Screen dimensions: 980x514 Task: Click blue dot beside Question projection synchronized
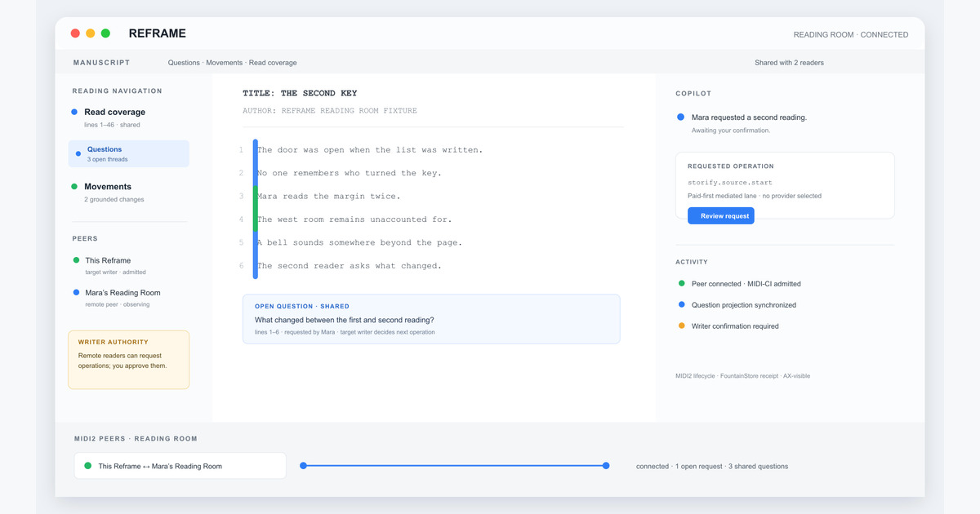point(682,305)
